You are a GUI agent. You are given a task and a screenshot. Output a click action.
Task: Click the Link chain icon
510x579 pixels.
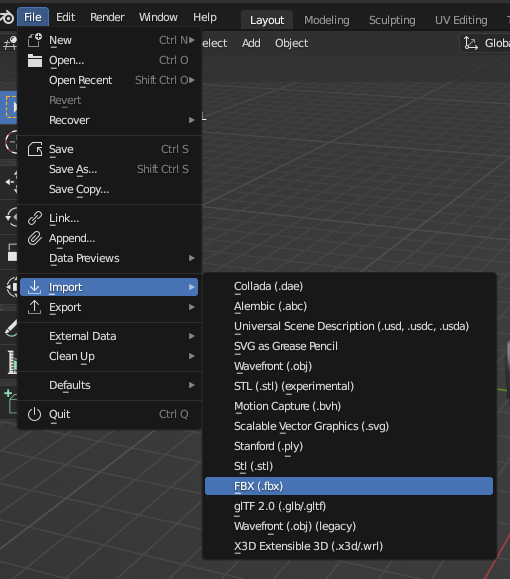(35, 218)
